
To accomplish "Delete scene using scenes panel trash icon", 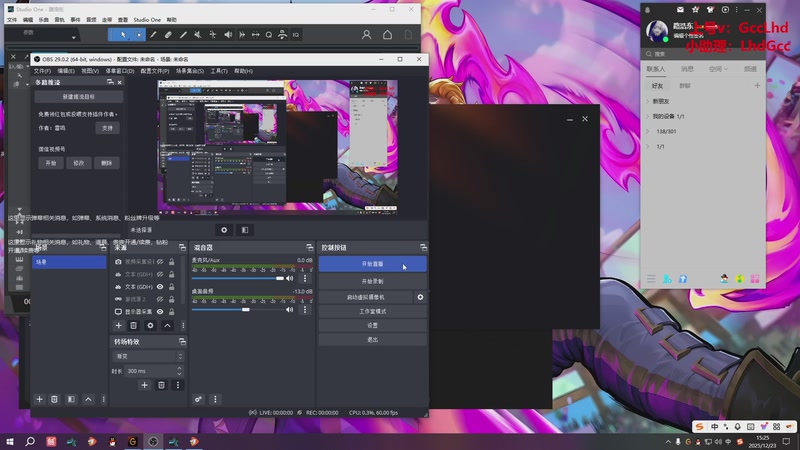I will pyautogui.click(x=54, y=399).
